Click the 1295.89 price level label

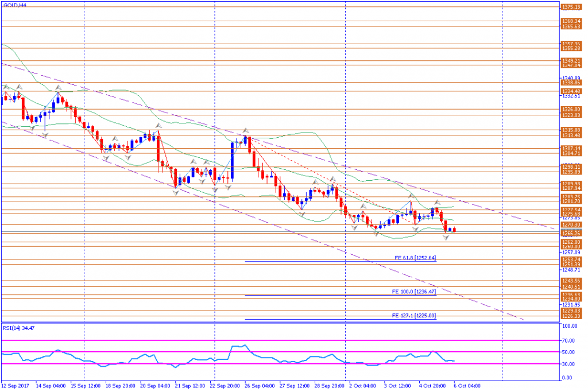pyautogui.click(x=571, y=172)
